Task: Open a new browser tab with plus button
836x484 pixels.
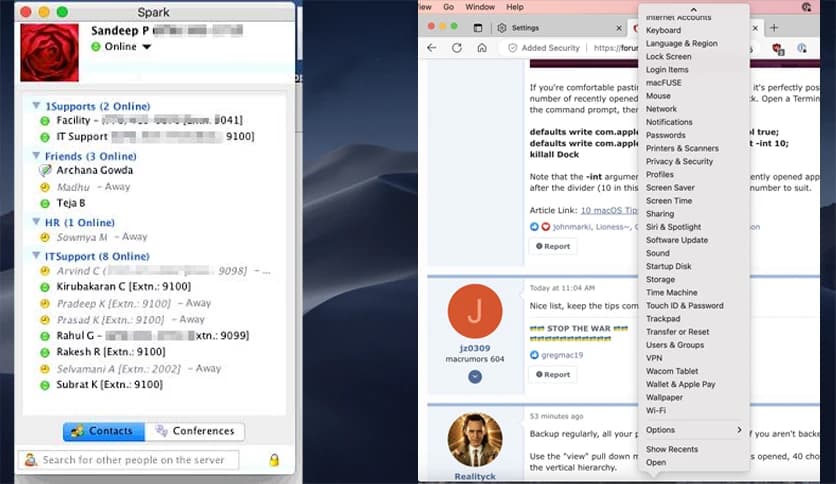Action: pyautogui.click(x=774, y=28)
